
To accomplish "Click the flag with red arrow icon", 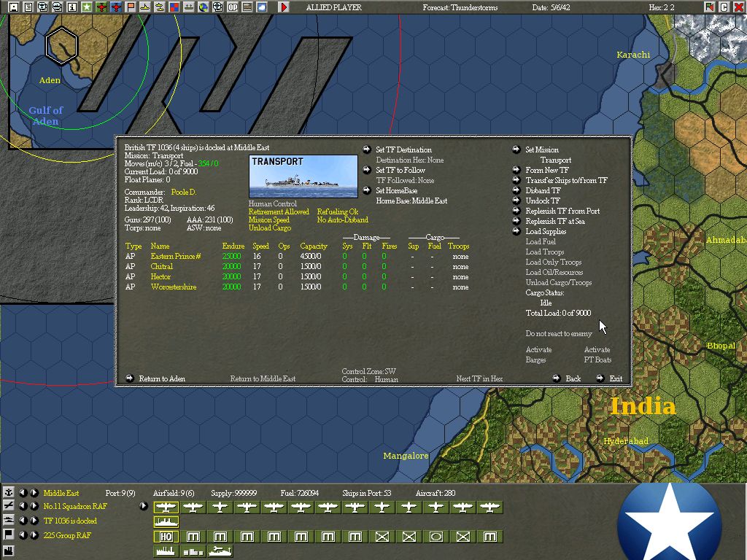I will (x=710, y=7).
